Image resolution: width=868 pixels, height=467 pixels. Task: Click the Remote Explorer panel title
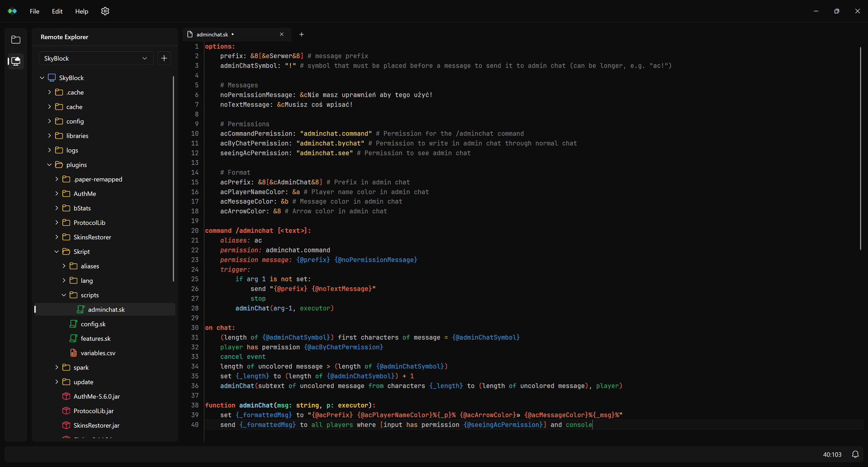point(64,37)
